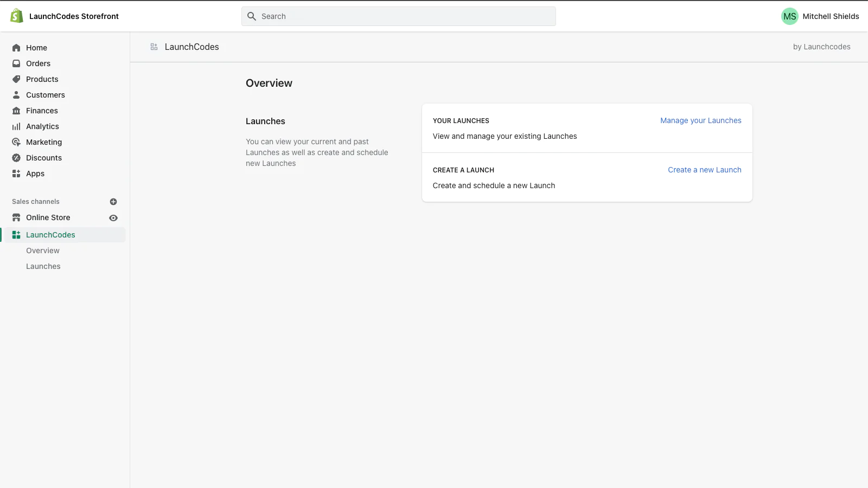Click the Sales channels heading
The width and height of the screenshot is (868, 488).
click(36, 202)
